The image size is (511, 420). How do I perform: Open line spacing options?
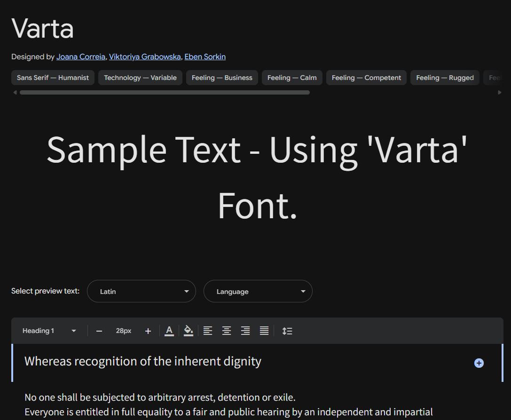tap(287, 331)
